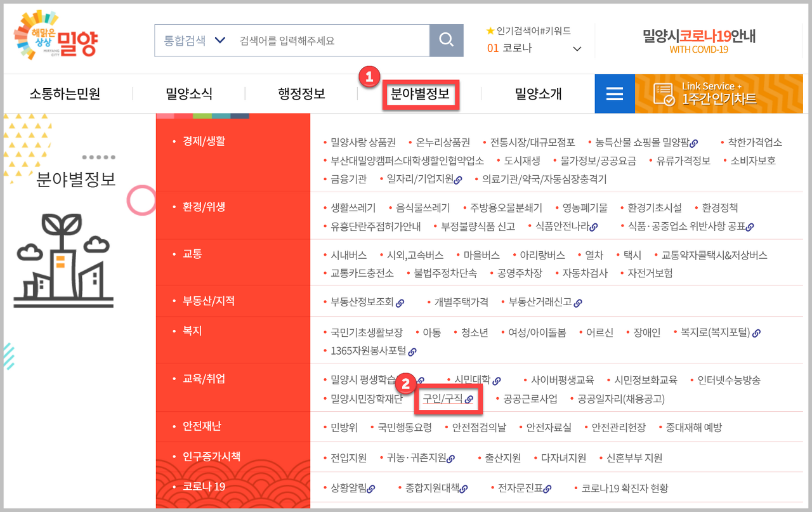Open 코로나19 확진자 현황 link
The image size is (812, 512).
(625, 488)
